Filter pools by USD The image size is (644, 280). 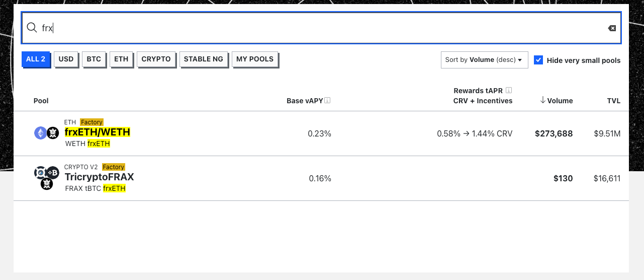[x=66, y=59]
